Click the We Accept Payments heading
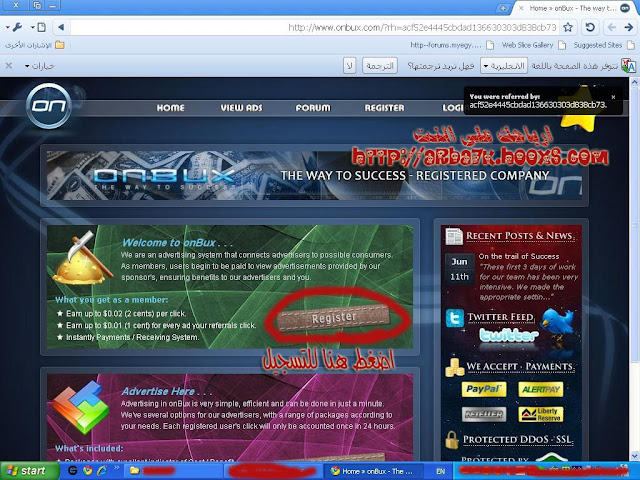Image resolution: width=640 pixels, height=480 pixels. click(520, 367)
